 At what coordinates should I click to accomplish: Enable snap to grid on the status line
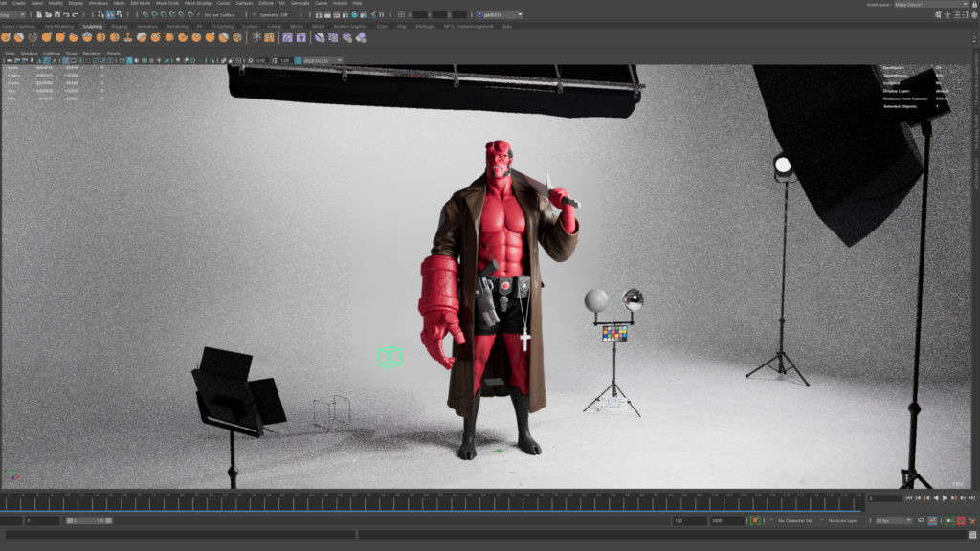point(145,15)
